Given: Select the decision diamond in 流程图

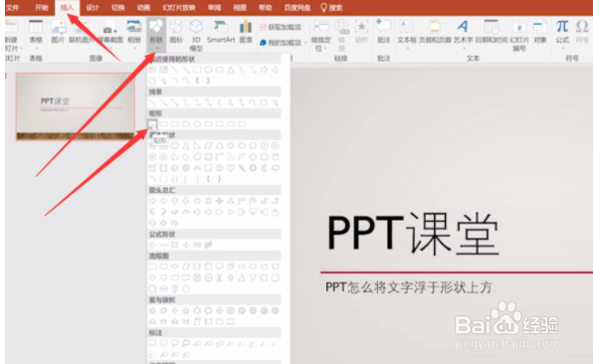Looking at the screenshot, I should click(174, 267).
